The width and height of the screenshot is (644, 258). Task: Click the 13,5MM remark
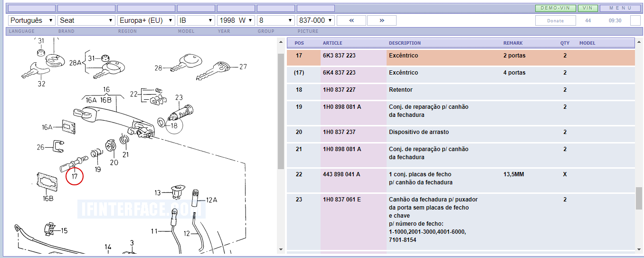(514, 174)
